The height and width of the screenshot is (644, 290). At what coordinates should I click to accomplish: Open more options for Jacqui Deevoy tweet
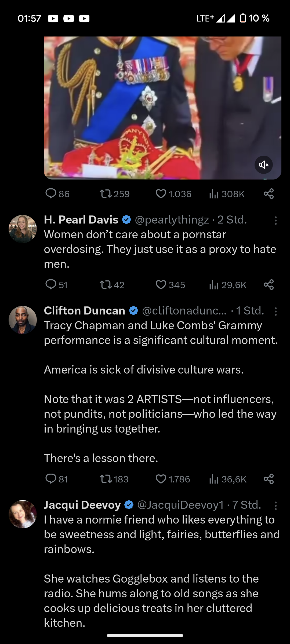[x=275, y=506]
